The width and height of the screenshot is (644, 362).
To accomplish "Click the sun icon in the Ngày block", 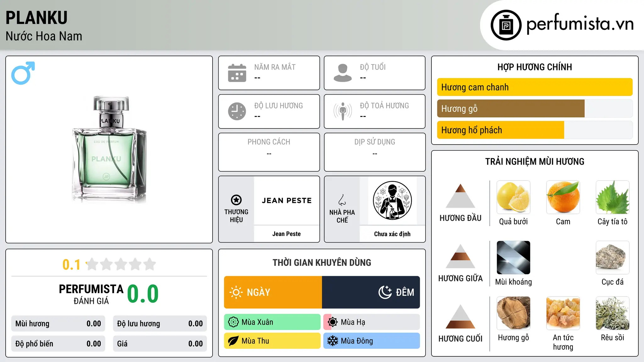I will [x=236, y=292].
